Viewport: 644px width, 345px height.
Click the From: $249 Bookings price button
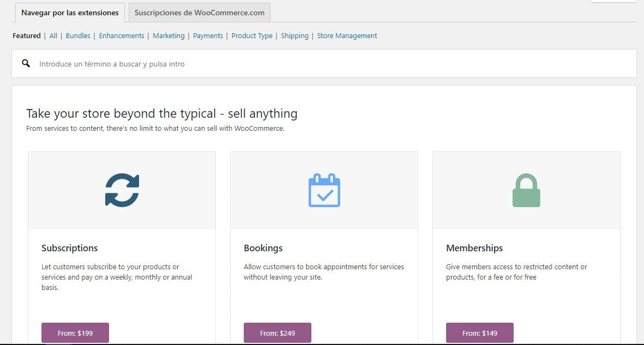(x=277, y=332)
